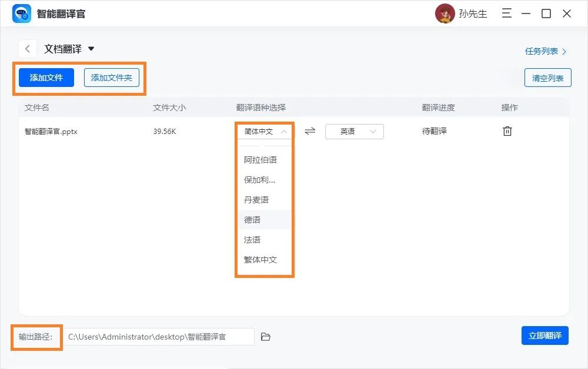Click the output path input field
The image size is (588, 369).
(x=159, y=336)
